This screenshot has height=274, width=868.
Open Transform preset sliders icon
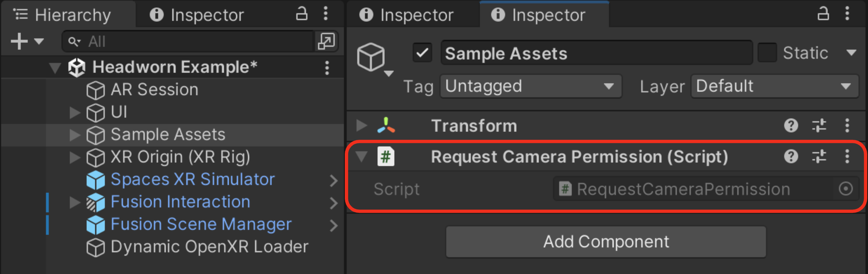pos(819,126)
